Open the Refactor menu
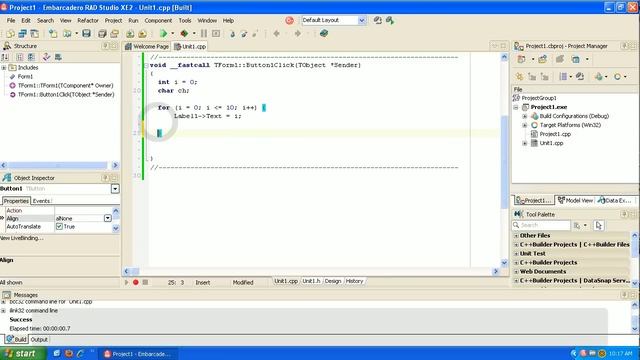The height and width of the screenshot is (360, 640). pyautogui.click(x=88, y=20)
